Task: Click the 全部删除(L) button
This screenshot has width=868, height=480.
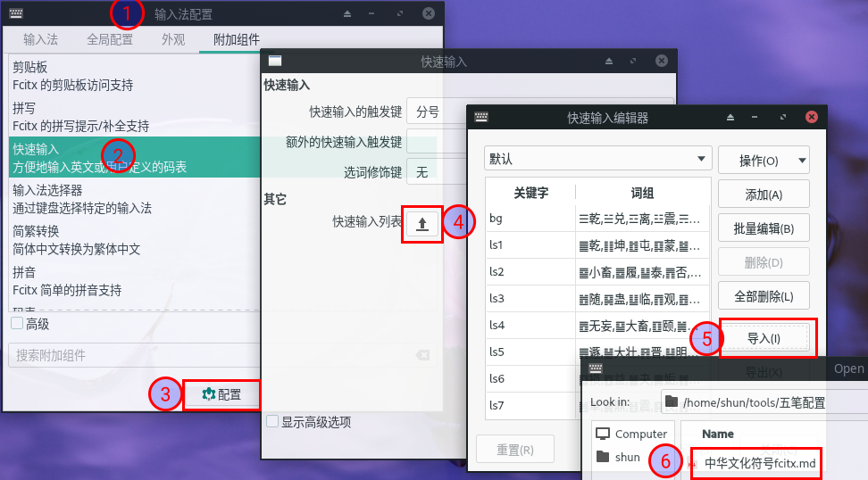Action: (x=764, y=296)
